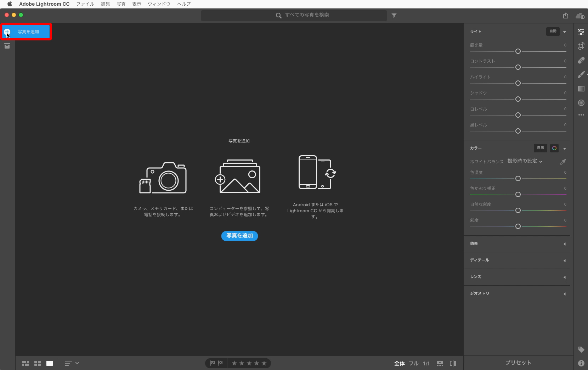Open the 表示 menu
This screenshot has height=370, width=588.
[137, 4]
